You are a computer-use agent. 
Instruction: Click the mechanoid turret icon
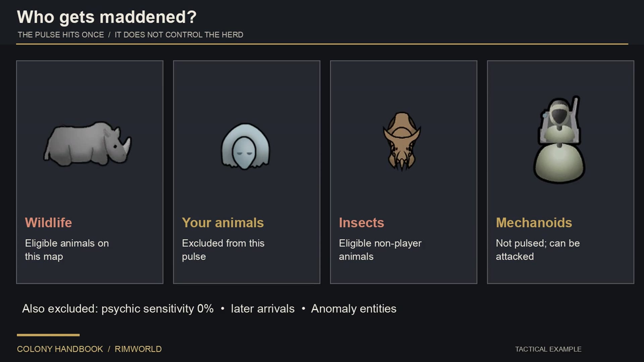(x=559, y=139)
